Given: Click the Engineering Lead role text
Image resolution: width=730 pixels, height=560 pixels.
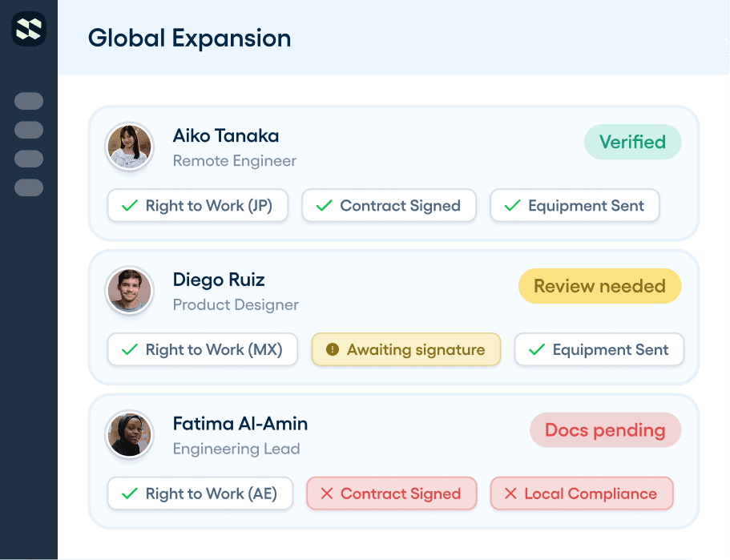Looking at the screenshot, I should (x=236, y=449).
